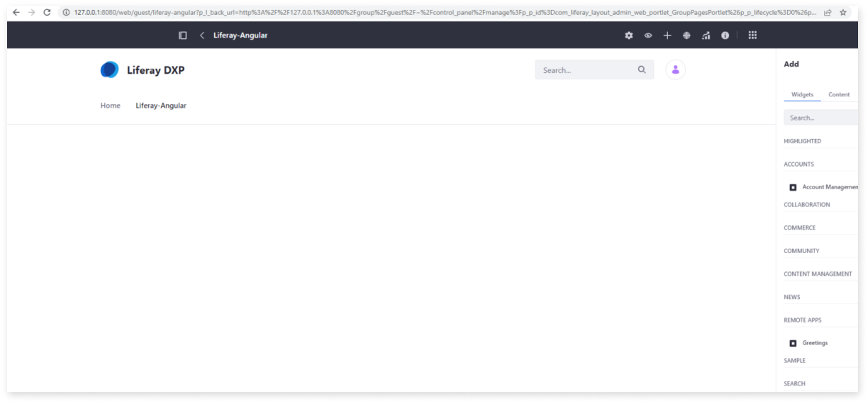Image resolution: width=868 pixels, height=404 pixels.
Task: Expand the CONTENT MANAGEMENT category
Action: tap(818, 274)
